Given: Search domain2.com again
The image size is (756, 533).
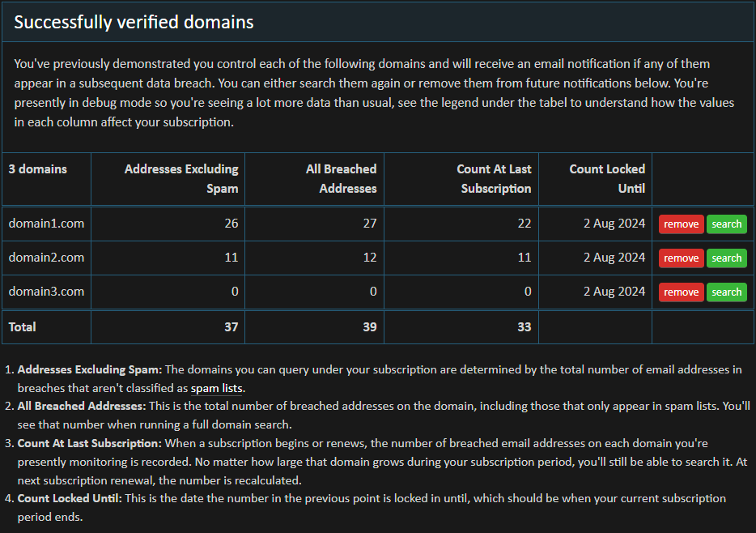Looking at the screenshot, I should (x=727, y=258).
